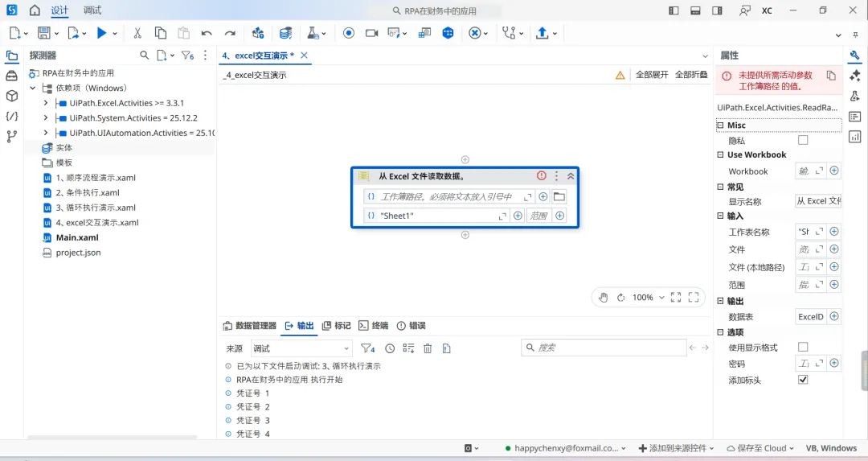Click the Cut scissors icon
This screenshot has height=461, width=868.
[x=137, y=33]
